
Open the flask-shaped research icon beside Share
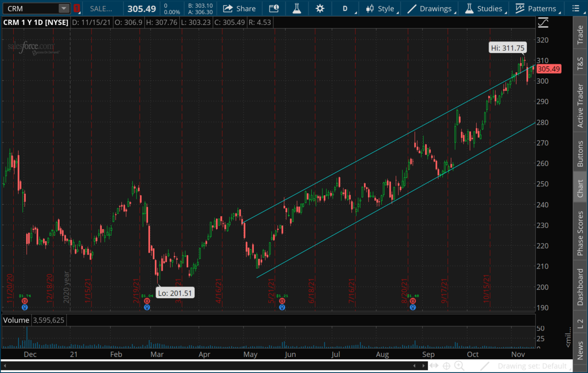tap(296, 8)
